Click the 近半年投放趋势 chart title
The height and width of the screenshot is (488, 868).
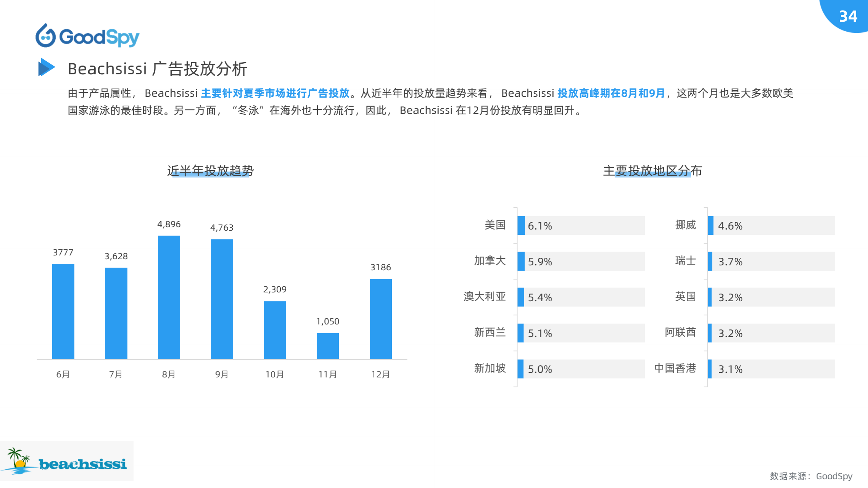click(x=210, y=170)
